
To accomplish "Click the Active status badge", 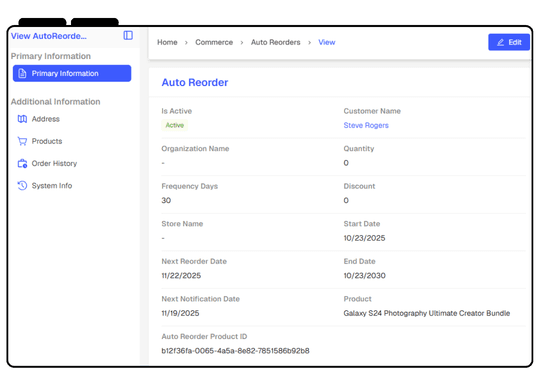I will (x=175, y=125).
